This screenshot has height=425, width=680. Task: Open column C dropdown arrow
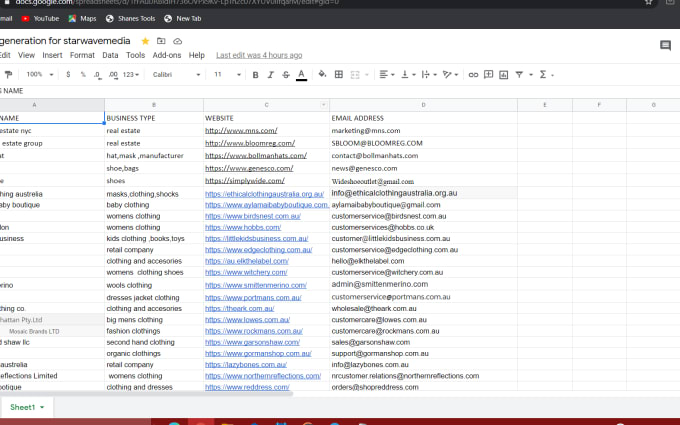323,105
